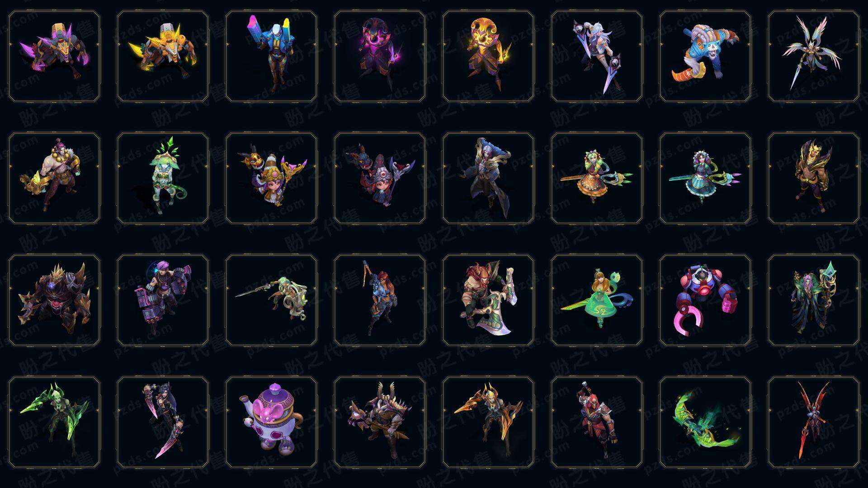
Task: Open the golden masked mage skin
Action: (488, 56)
